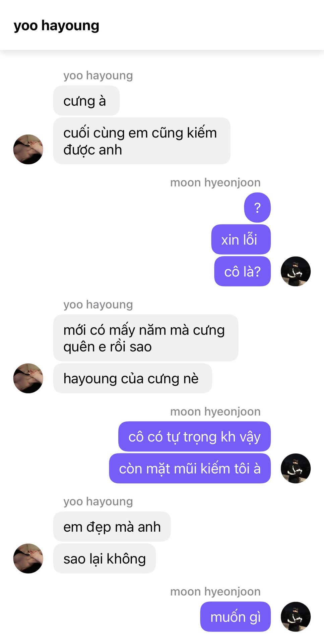Open the 'yoo hayoung' chat header title
This screenshot has width=324, height=644.
(56, 26)
